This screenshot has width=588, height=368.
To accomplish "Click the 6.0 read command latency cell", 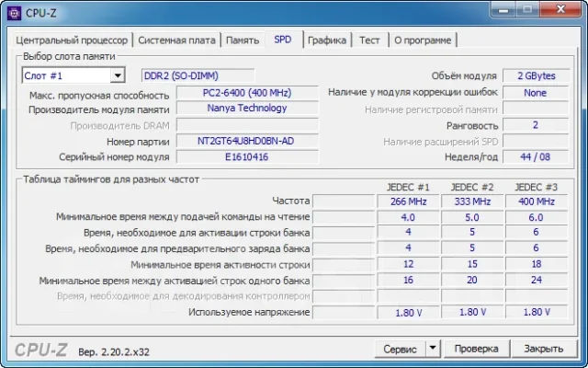I will (537, 217).
